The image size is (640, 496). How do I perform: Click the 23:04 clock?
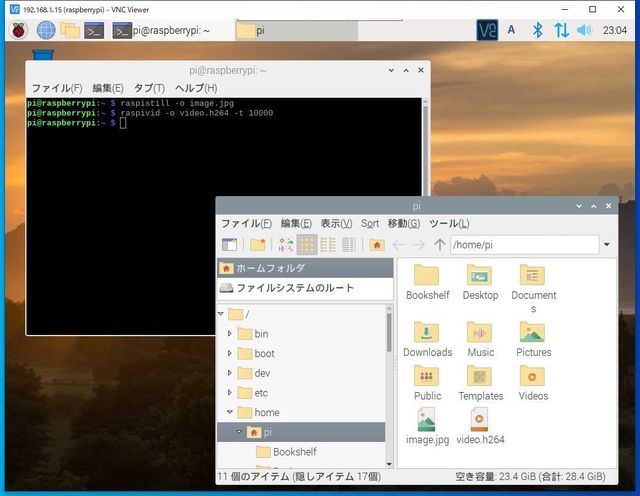coord(615,30)
